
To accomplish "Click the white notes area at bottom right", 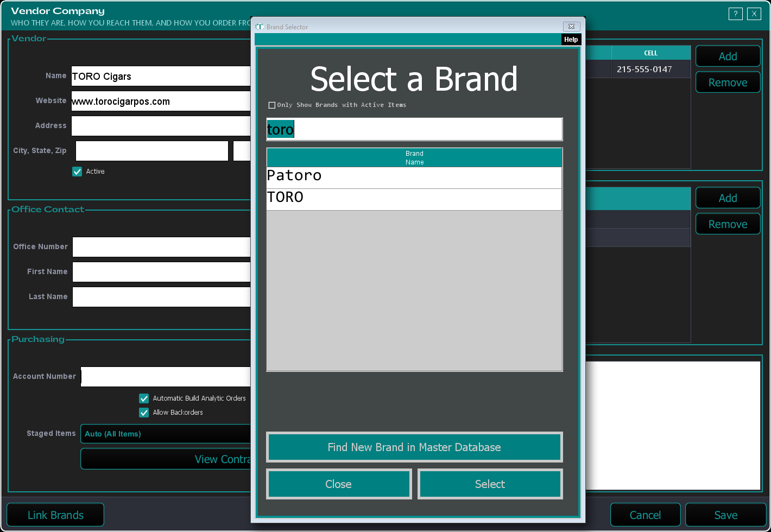I will click(x=673, y=426).
